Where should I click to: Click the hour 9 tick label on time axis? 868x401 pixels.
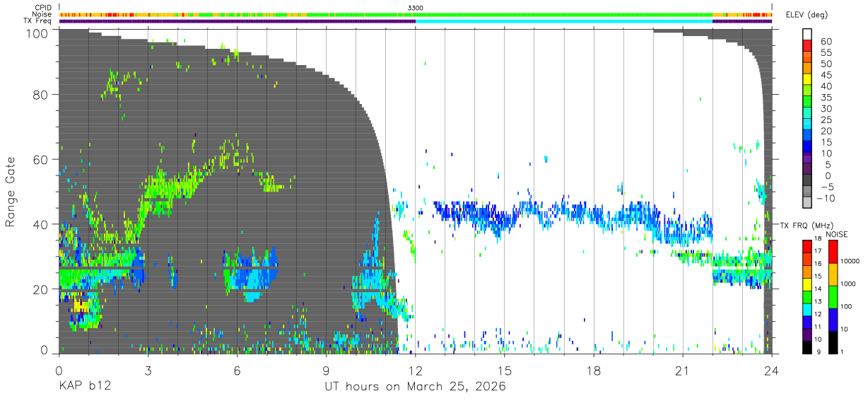pos(326,371)
